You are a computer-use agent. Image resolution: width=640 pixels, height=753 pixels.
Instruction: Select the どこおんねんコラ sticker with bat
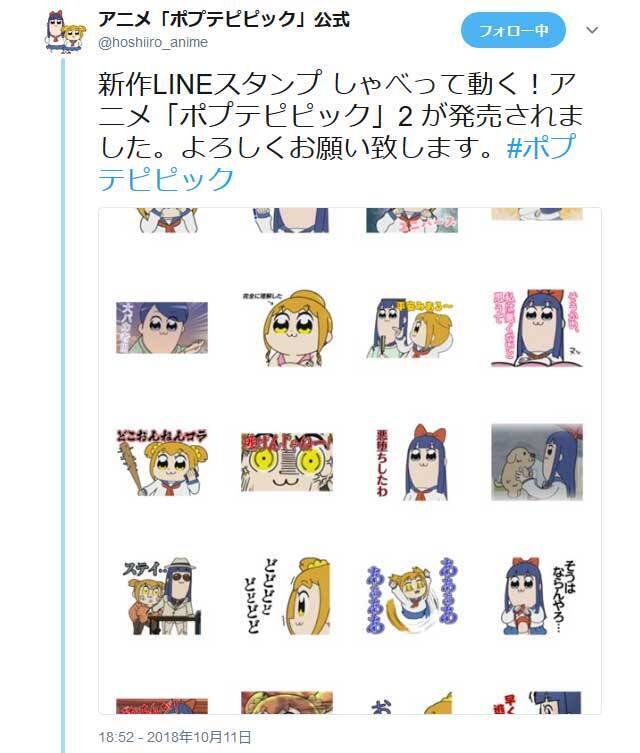(162, 462)
